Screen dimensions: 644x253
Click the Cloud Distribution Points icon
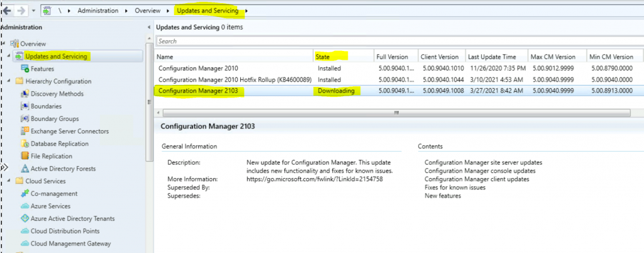coord(25,231)
